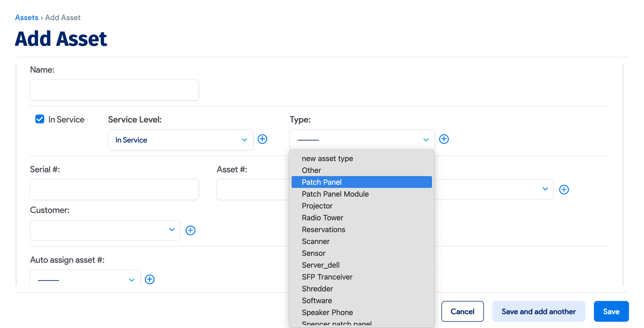
Task: Open the Auto assign asset # dropdown
Action: point(85,279)
